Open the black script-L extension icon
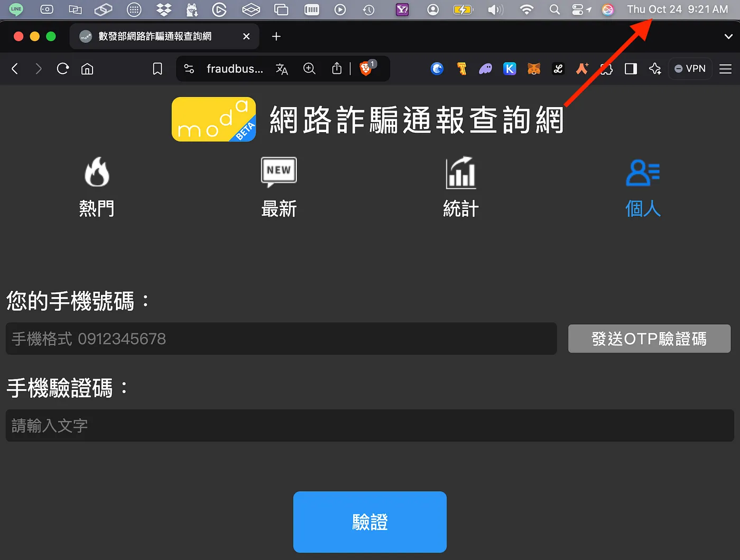 (x=558, y=69)
